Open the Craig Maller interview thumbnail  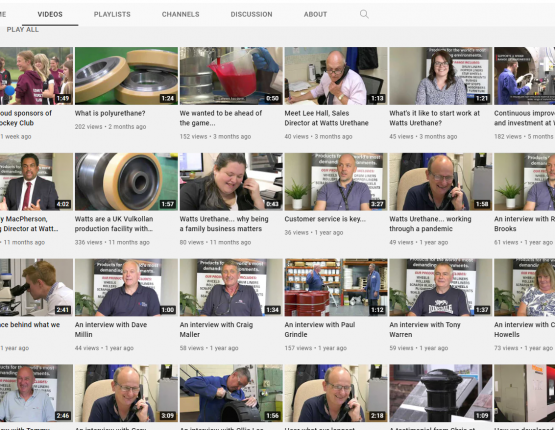tap(231, 287)
